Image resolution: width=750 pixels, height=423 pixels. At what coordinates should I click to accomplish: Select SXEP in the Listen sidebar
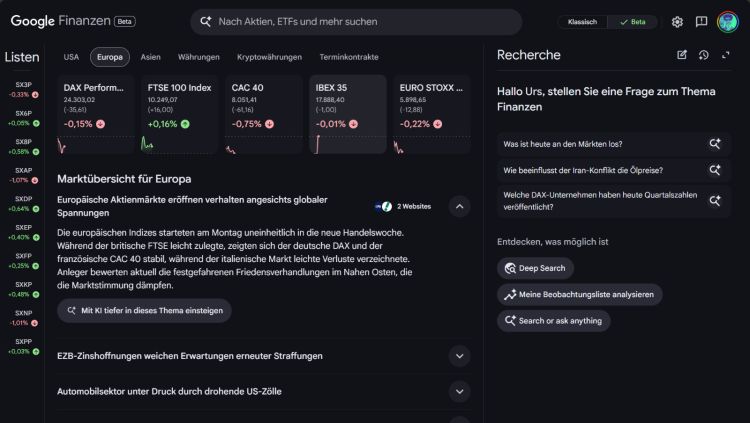coord(23,232)
